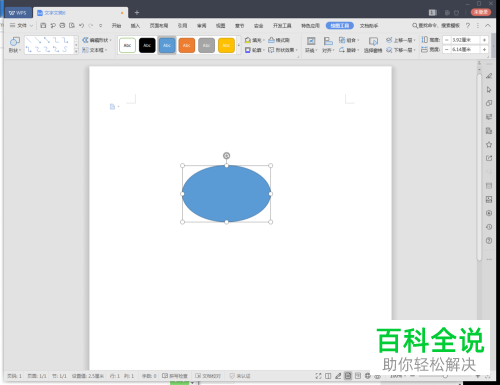
Task: Open the Align (对齐) options
Action: point(328,45)
